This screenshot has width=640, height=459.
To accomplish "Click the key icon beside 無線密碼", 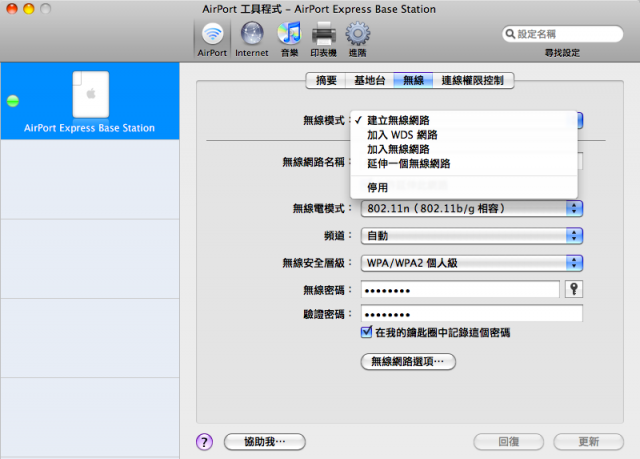I will pos(573,289).
